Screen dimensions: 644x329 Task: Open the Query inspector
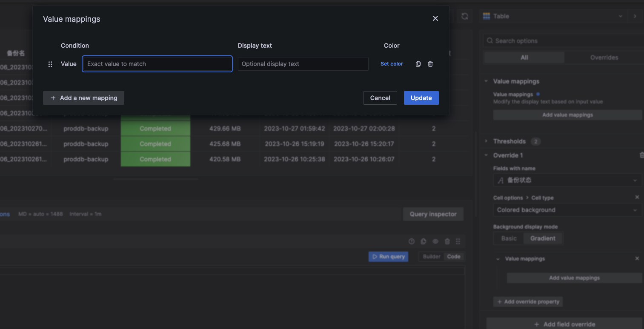tap(433, 214)
